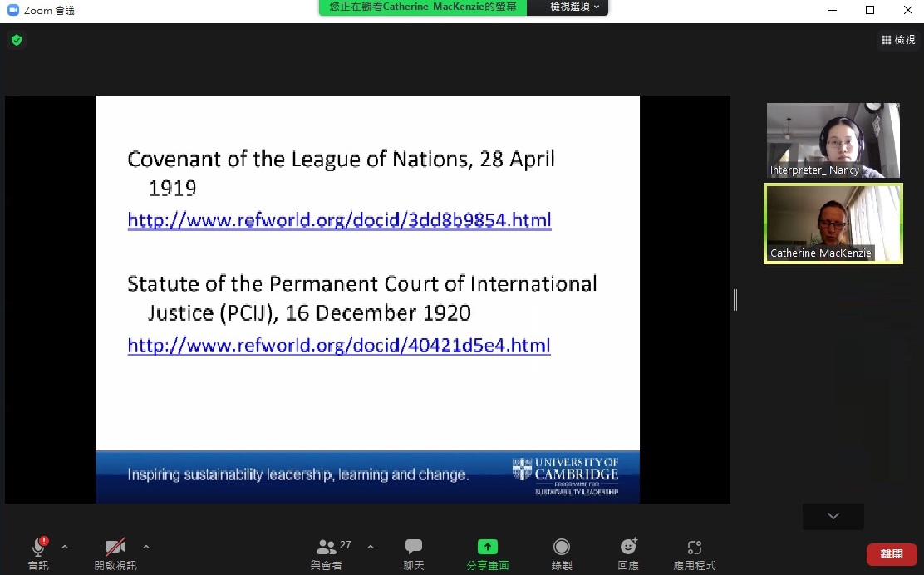Open the Apps icon in toolbar
Viewport: 924px width, 575px height.
tap(695, 547)
